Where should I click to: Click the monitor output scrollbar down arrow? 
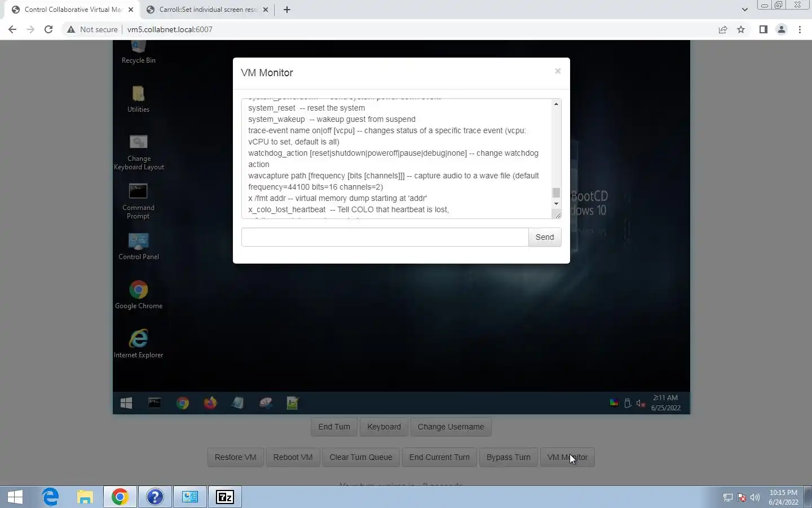pos(557,204)
